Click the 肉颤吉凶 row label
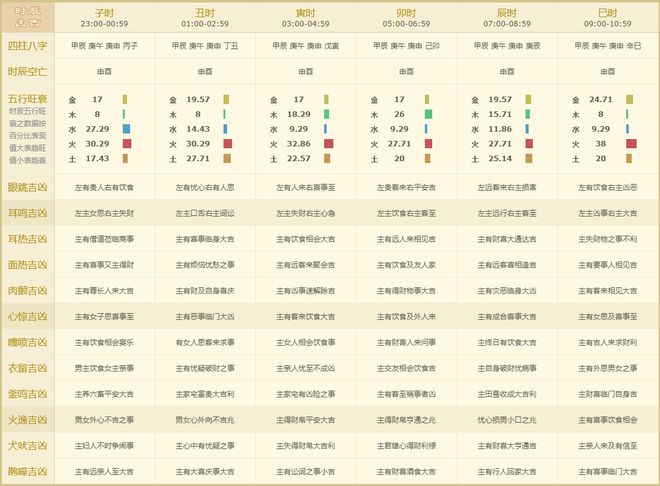Screen dimensions: 660x486 pos(27,290)
